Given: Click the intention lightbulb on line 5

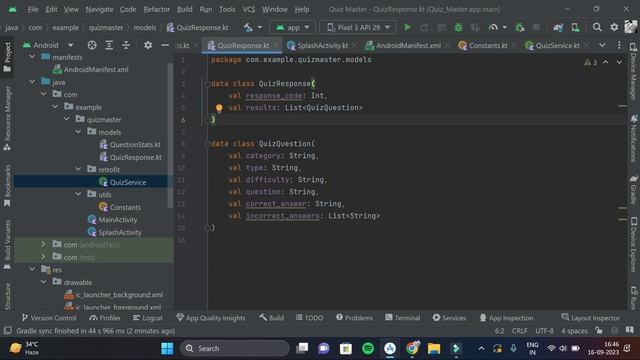Looking at the screenshot, I should 219,108.
